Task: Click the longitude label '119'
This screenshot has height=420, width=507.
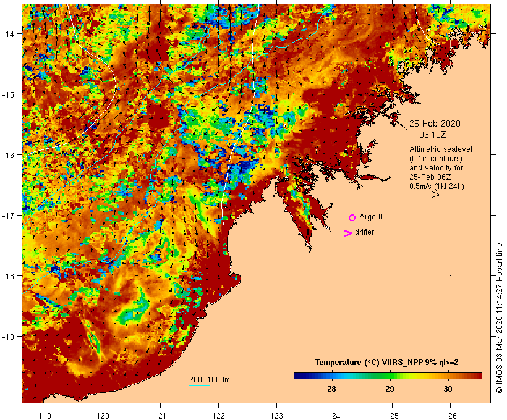Action: coord(45,416)
